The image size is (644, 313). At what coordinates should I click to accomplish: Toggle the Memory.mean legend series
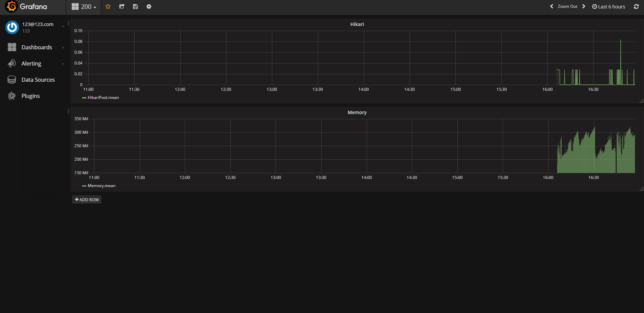click(102, 186)
